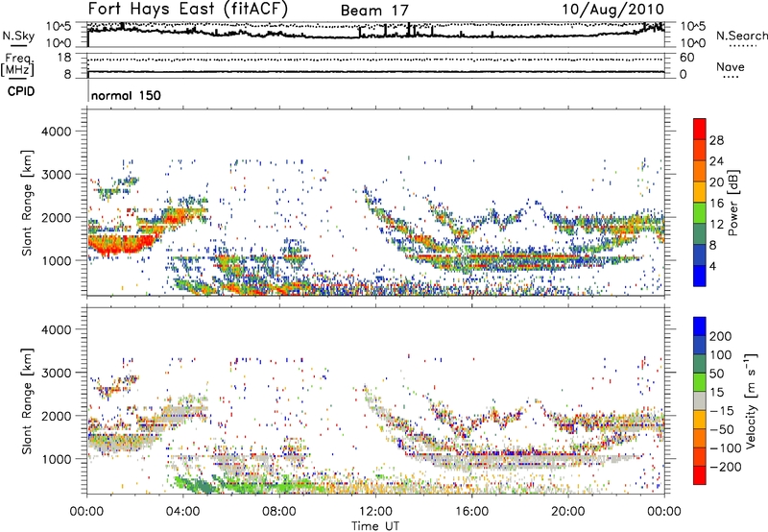Image resolution: width=768 pixels, height=532 pixels.
Task: Click the '100' tick on Velocity colorbar
Action: pos(721,354)
